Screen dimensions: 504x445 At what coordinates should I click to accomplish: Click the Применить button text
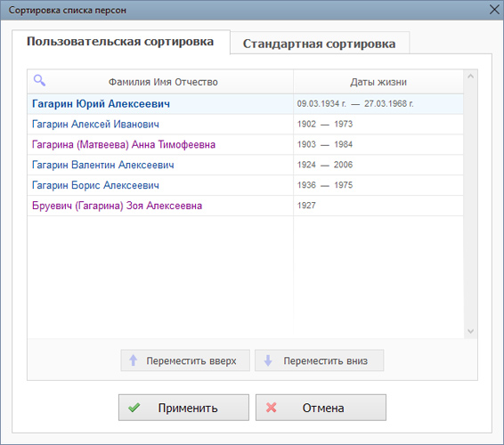click(x=188, y=408)
